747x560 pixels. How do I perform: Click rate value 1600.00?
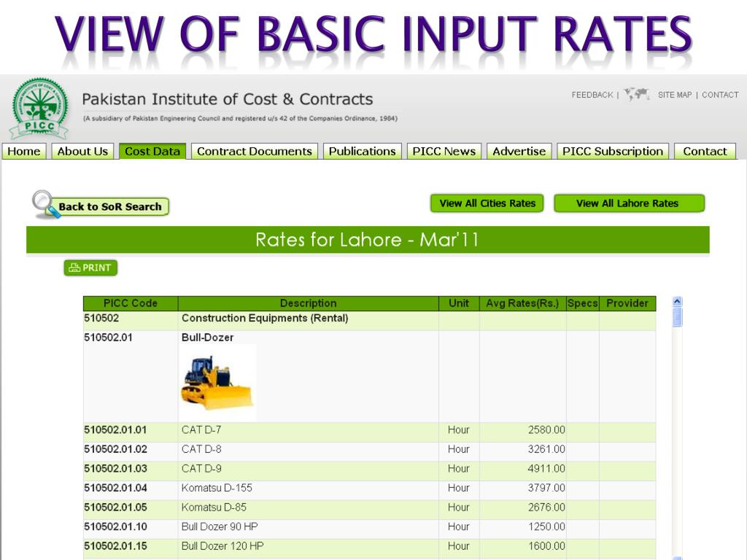click(x=546, y=546)
